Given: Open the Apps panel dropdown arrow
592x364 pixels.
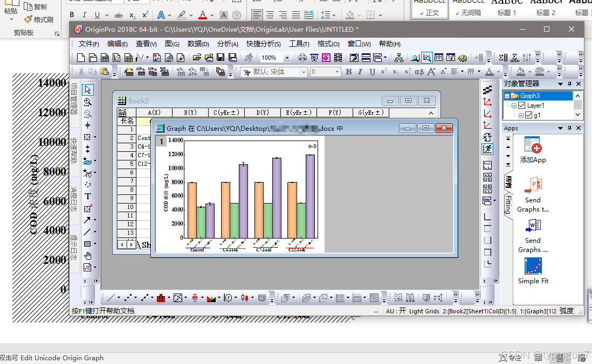Looking at the screenshot, I should [560, 128].
